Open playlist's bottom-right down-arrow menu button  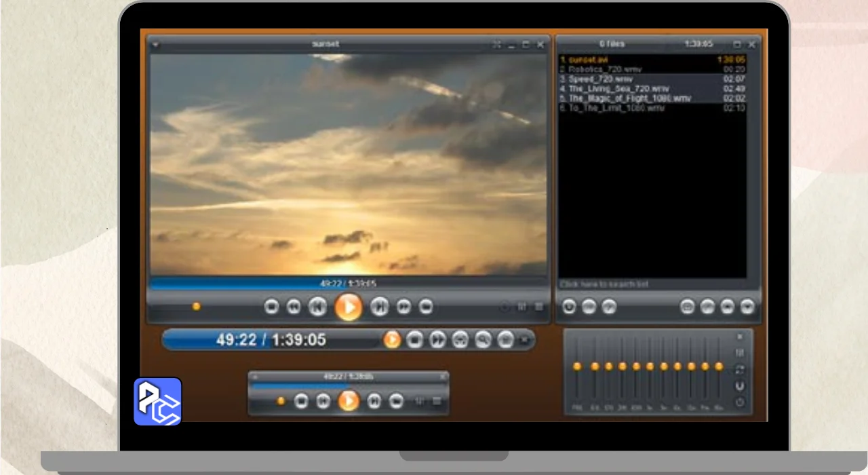pyautogui.click(x=747, y=307)
